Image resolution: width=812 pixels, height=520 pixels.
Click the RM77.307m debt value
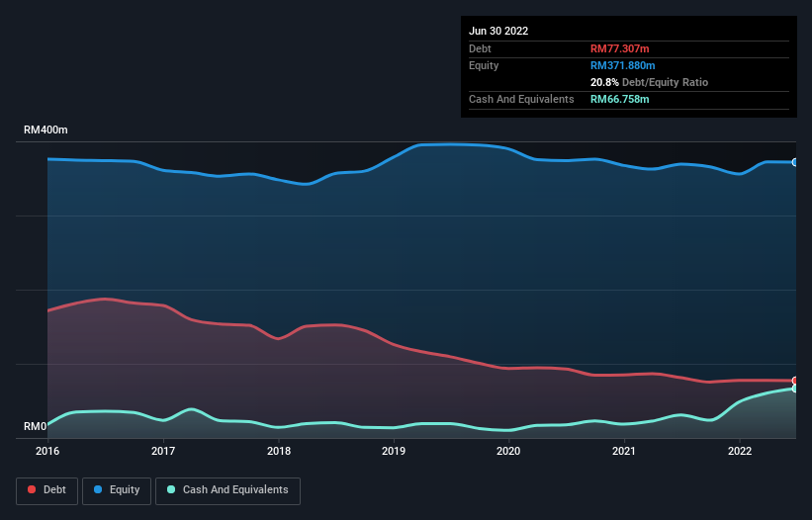click(x=619, y=48)
